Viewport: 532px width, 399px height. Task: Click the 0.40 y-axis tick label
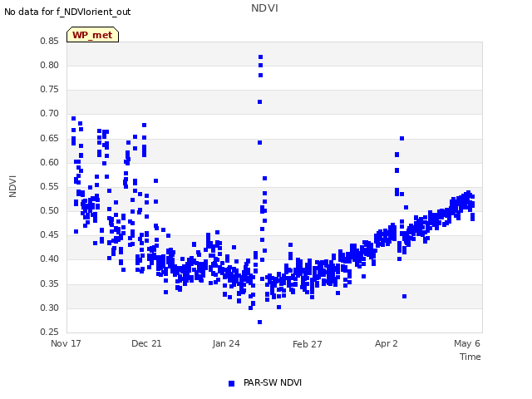tap(50, 259)
